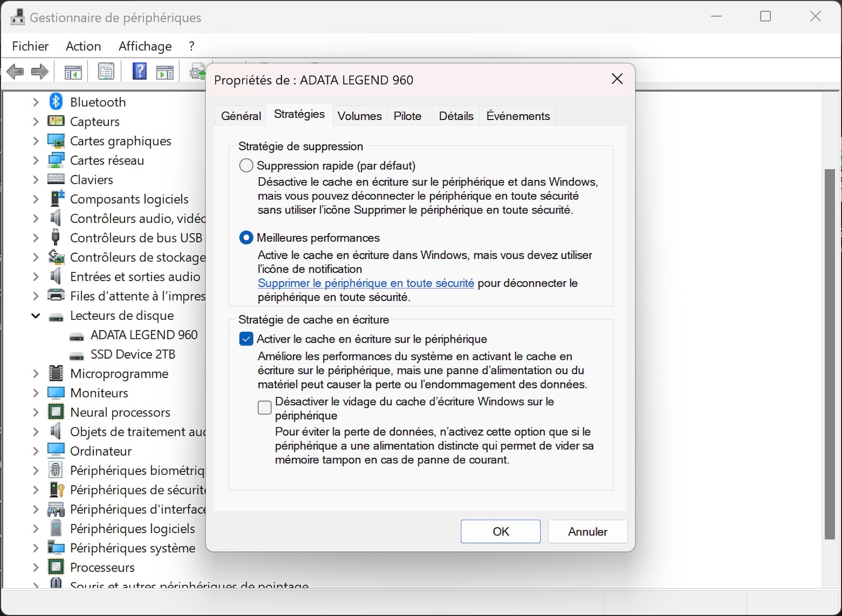Click the Forward arrow in the toolbar
The image size is (842, 616).
(40, 72)
